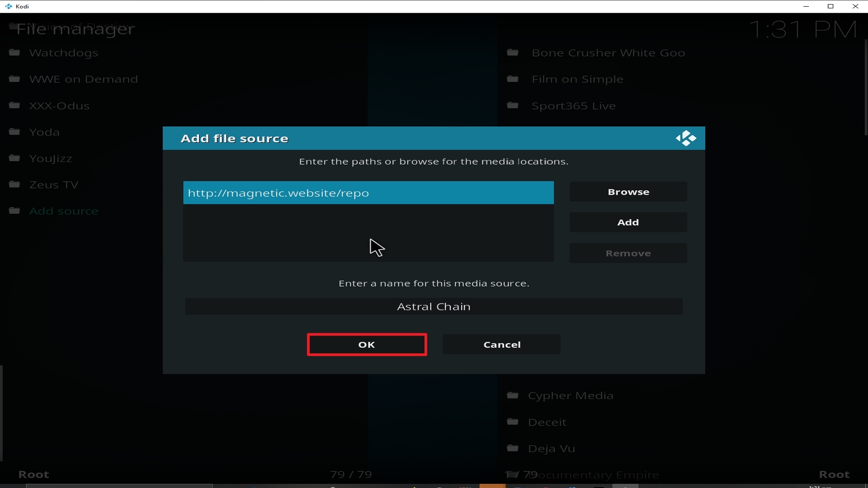
Task: Click Add to add another path
Action: click(628, 222)
